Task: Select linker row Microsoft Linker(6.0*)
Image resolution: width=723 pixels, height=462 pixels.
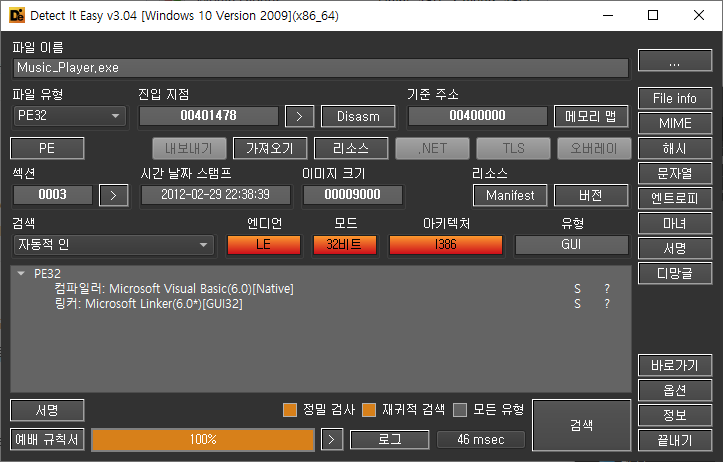Action: [148, 303]
